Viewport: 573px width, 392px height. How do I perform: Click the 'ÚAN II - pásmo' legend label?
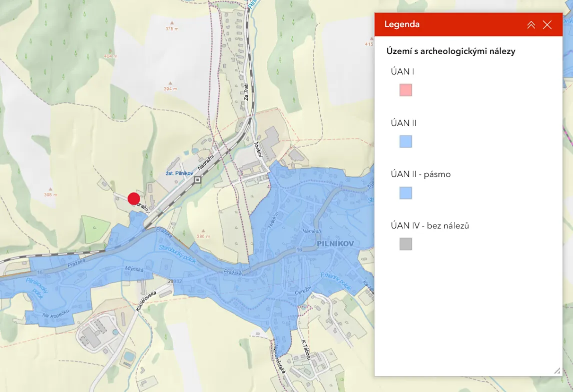point(420,174)
